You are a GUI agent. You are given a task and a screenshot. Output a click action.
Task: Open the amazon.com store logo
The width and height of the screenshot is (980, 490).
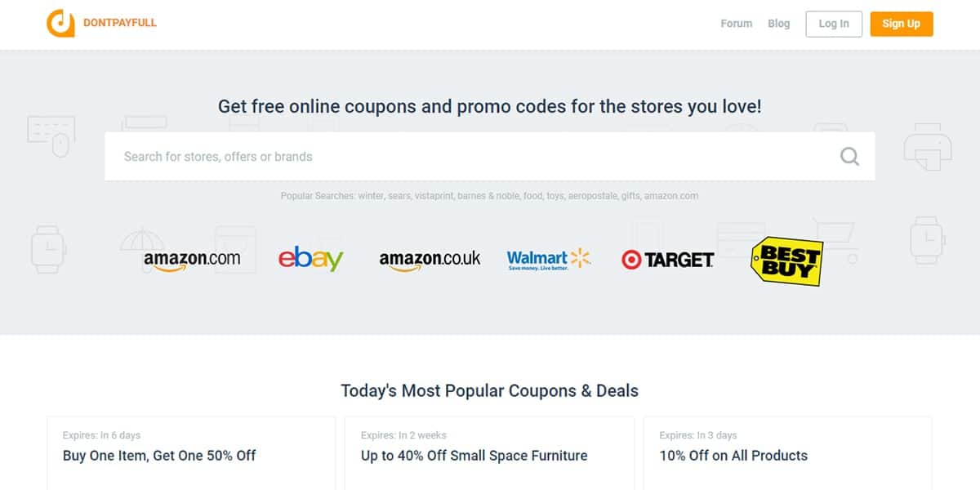coord(192,259)
